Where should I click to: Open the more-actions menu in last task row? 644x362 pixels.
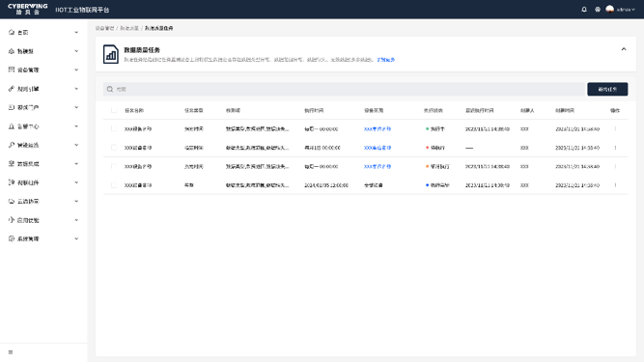615,185
